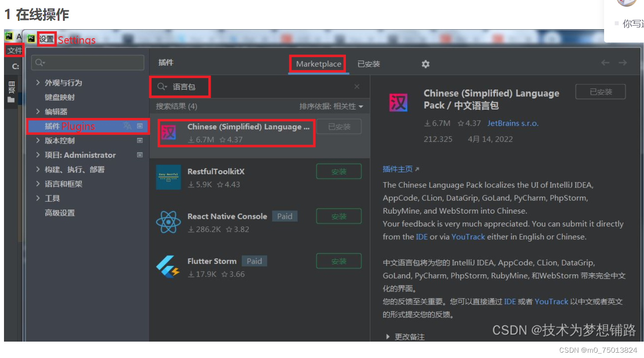Click 安装 button for RestfulToolkitX

(338, 171)
